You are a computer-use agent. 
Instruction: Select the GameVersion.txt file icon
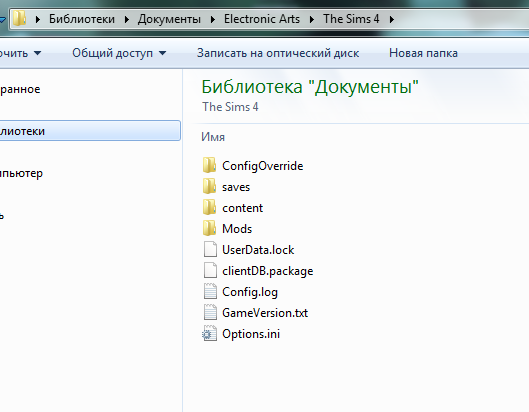click(x=210, y=312)
